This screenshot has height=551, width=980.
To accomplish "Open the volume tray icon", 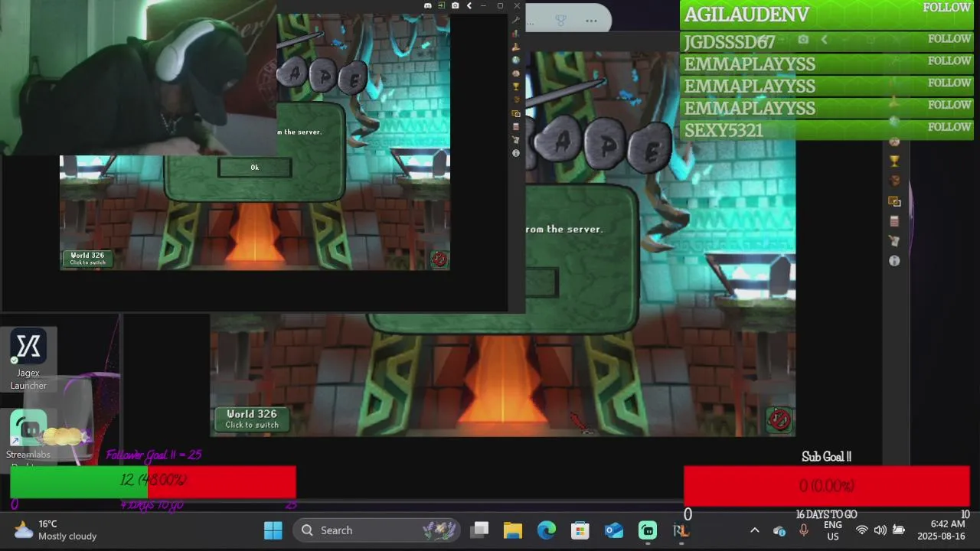I will (x=880, y=530).
